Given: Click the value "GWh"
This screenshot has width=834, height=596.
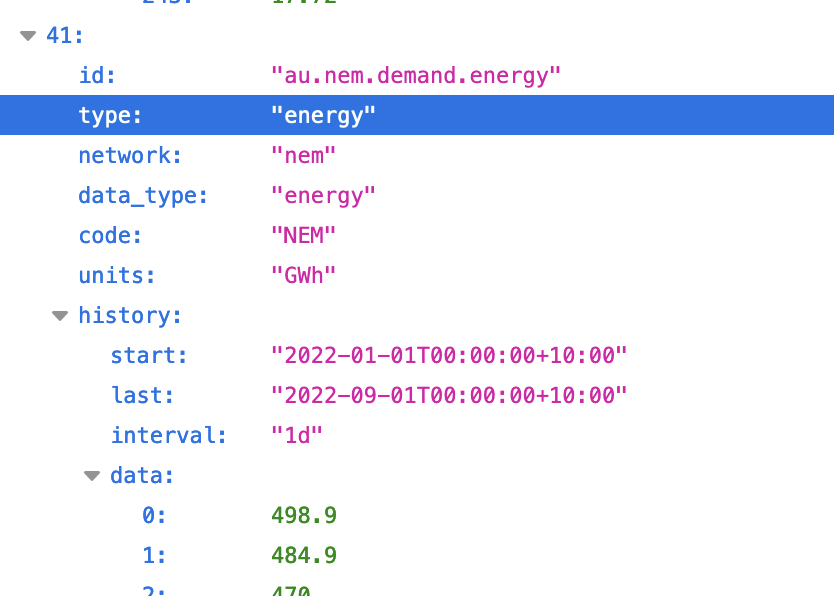Looking at the screenshot, I should (303, 275).
